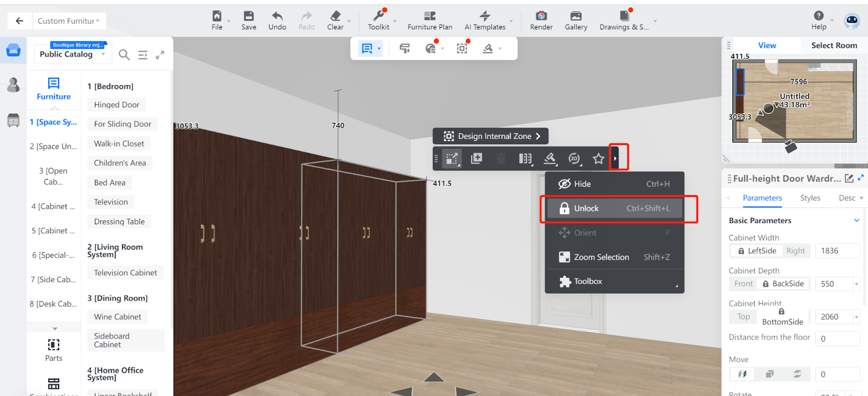Open the Walk-in Closet category
Image resolution: width=868 pixels, height=396 pixels.
pyautogui.click(x=119, y=144)
